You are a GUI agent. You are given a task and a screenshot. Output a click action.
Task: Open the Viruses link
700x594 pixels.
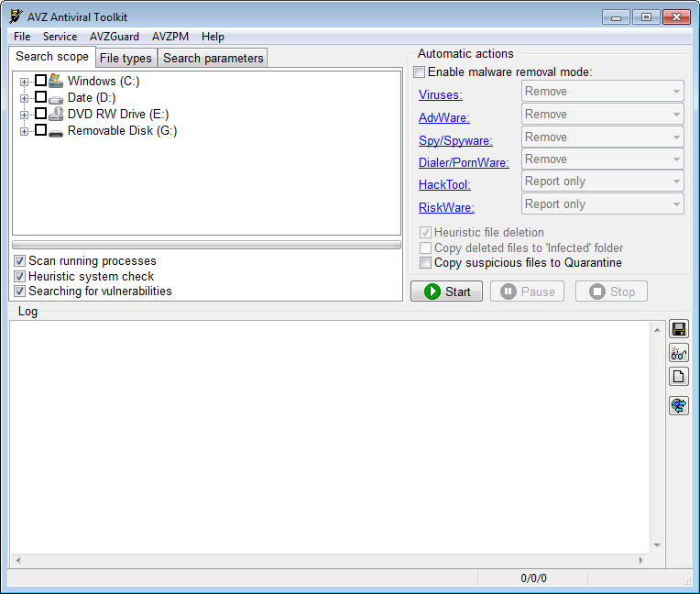(x=440, y=94)
